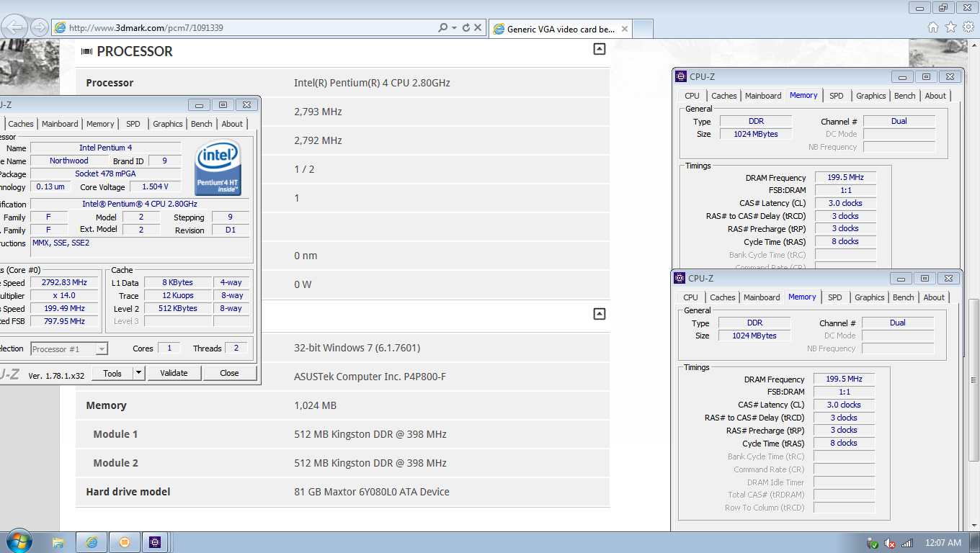Open the Tools dropdown arrow in CPU-Z

139,373
